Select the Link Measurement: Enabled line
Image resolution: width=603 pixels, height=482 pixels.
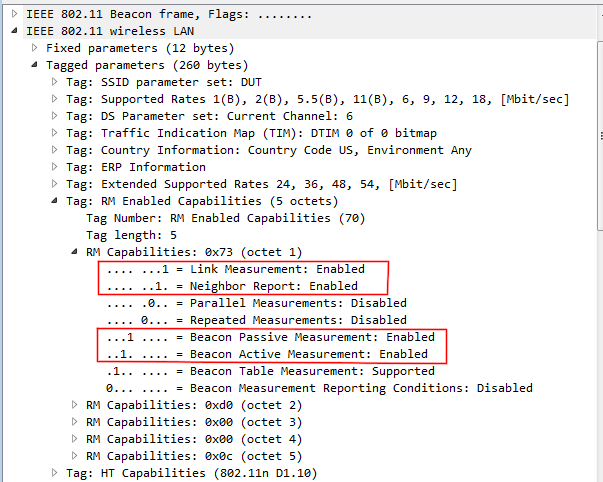tap(236, 269)
